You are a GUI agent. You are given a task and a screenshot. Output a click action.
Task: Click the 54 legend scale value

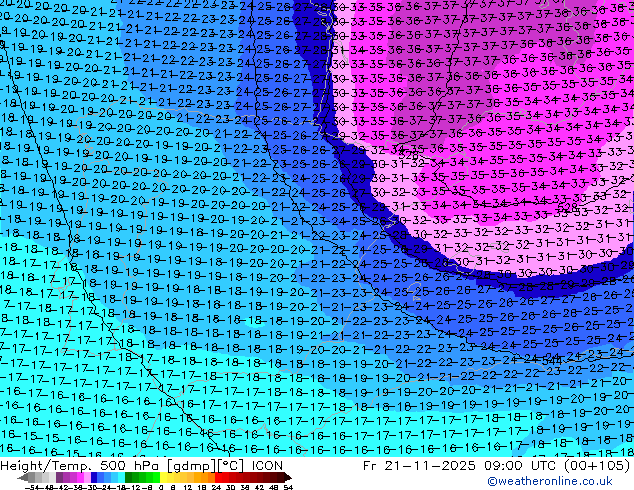288,487
